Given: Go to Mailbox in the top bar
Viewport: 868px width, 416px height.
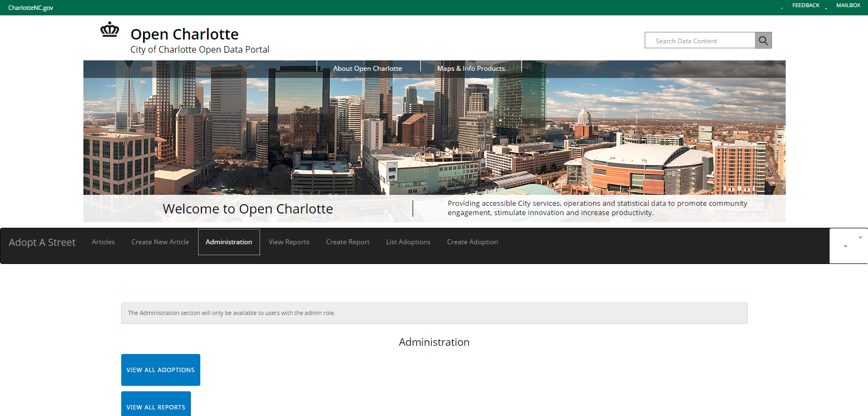Looking at the screenshot, I should pos(848,5).
